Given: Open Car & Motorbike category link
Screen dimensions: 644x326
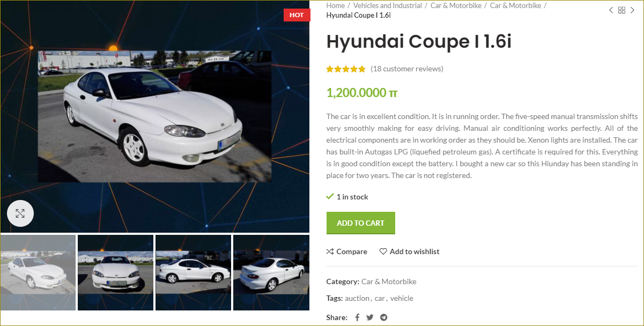Looking at the screenshot, I should pos(389,281).
